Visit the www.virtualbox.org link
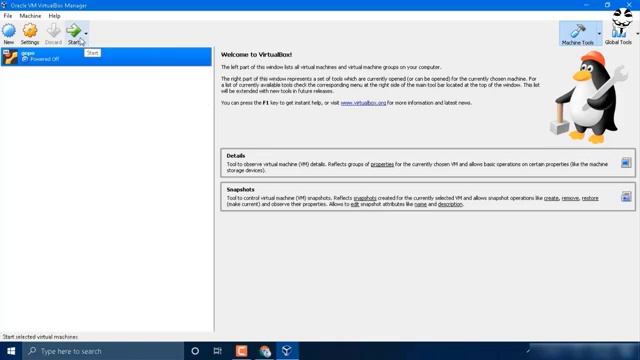Screen dimensions: 640x360 tap(363, 103)
